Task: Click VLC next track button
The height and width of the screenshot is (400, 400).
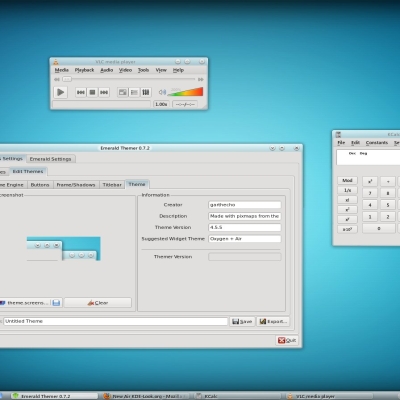Action: tap(104, 92)
